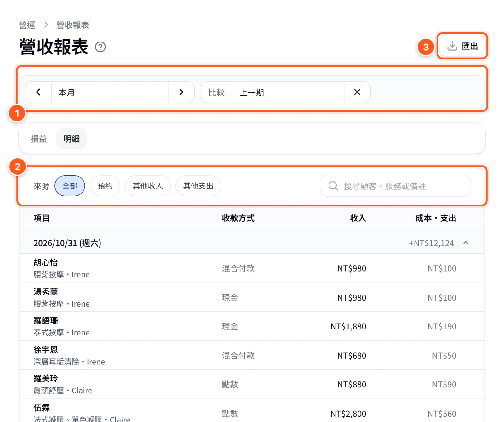
Task: Select the 其他支出 source filter
Action: (198, 186)
